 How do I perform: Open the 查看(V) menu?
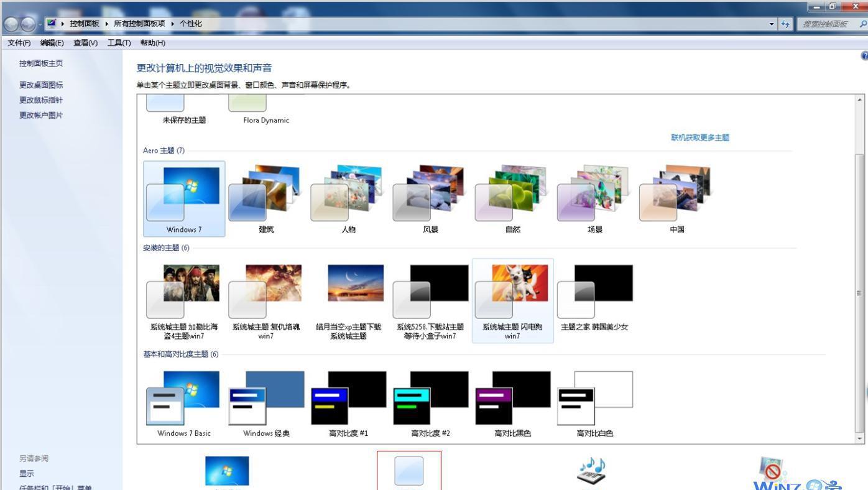86,43
